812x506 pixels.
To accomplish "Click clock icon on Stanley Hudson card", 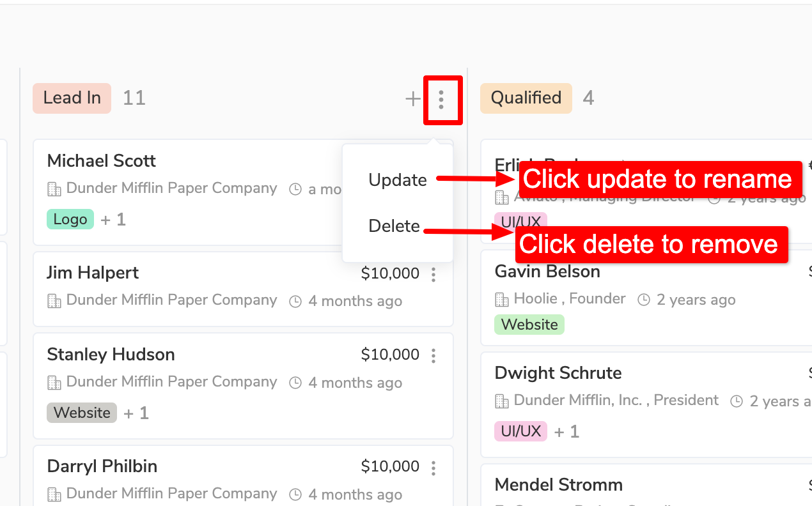I will click(295, 383).
